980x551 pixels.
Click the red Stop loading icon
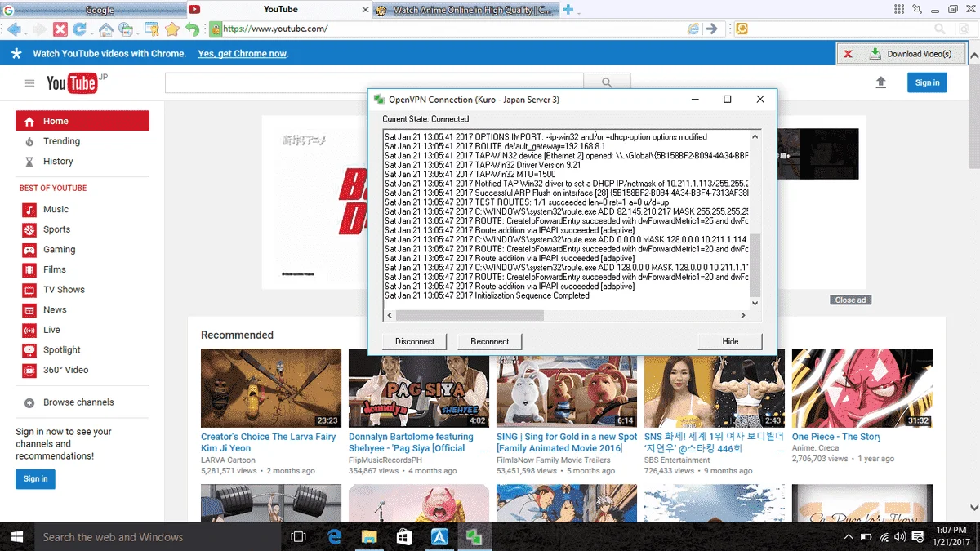(x=60, y=29)
